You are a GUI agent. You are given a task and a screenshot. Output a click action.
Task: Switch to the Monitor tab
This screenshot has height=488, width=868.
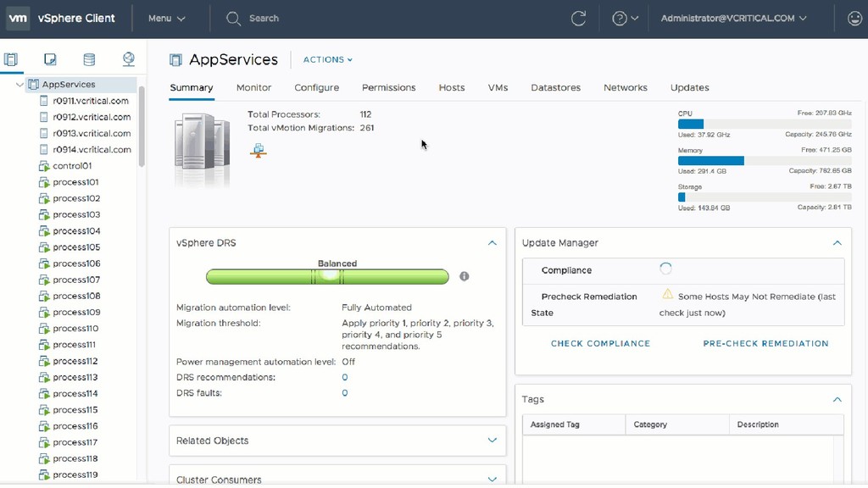click(x=253, y=87)
